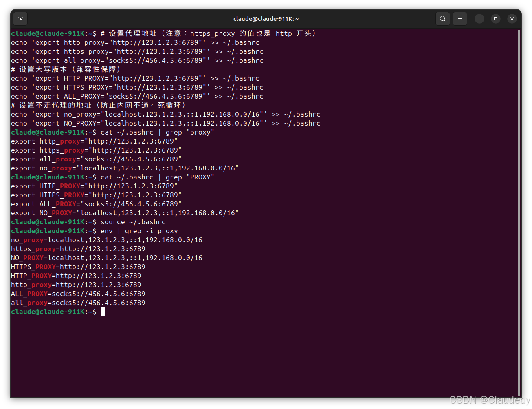The width and height of the screenshot is (532, 409).
Task: Click the command env | grep -i proxy
Action: [x=139, y=231]
